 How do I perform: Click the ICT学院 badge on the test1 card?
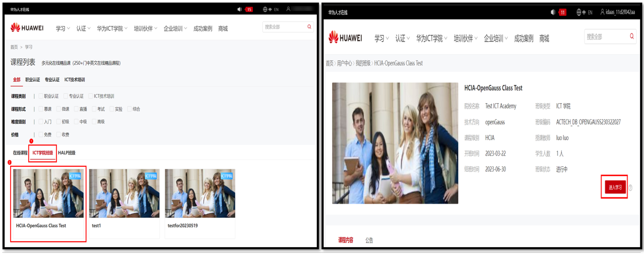pos(151,176)
